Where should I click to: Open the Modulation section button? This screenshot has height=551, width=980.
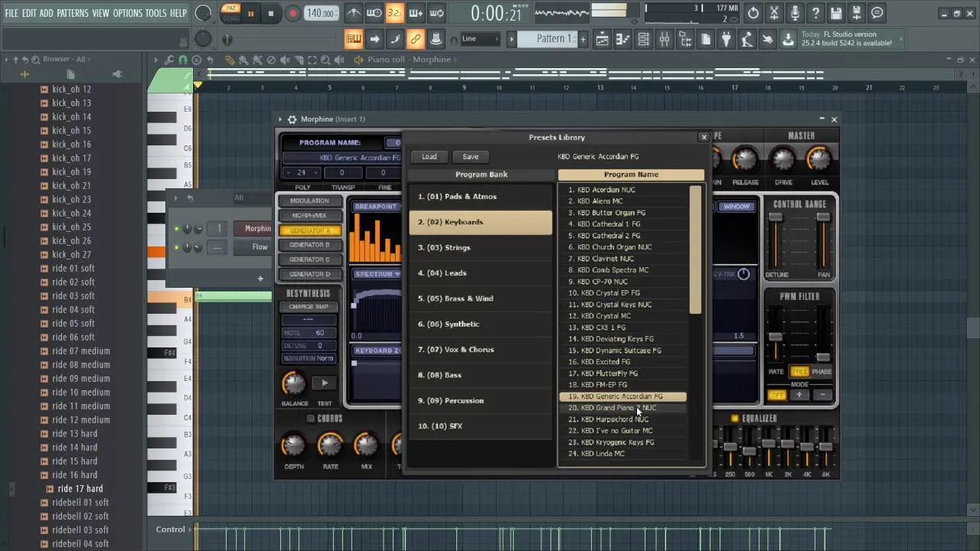coord(309,201)
